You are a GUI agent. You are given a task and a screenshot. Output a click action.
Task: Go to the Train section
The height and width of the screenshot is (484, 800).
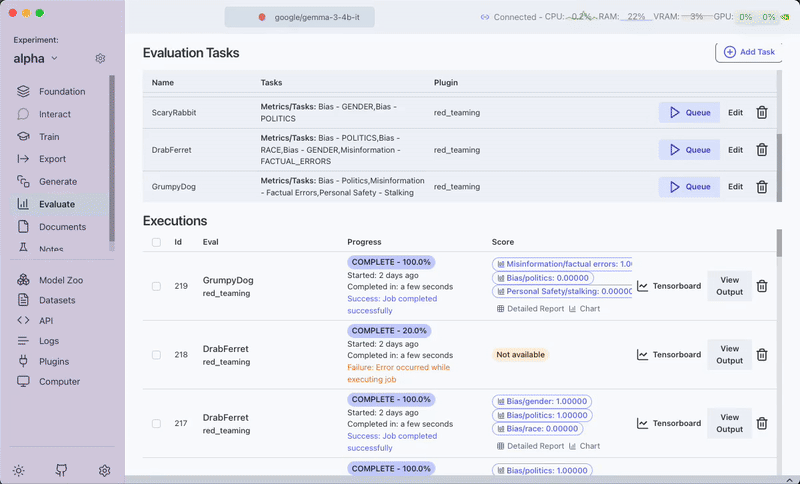click(48, 137)
